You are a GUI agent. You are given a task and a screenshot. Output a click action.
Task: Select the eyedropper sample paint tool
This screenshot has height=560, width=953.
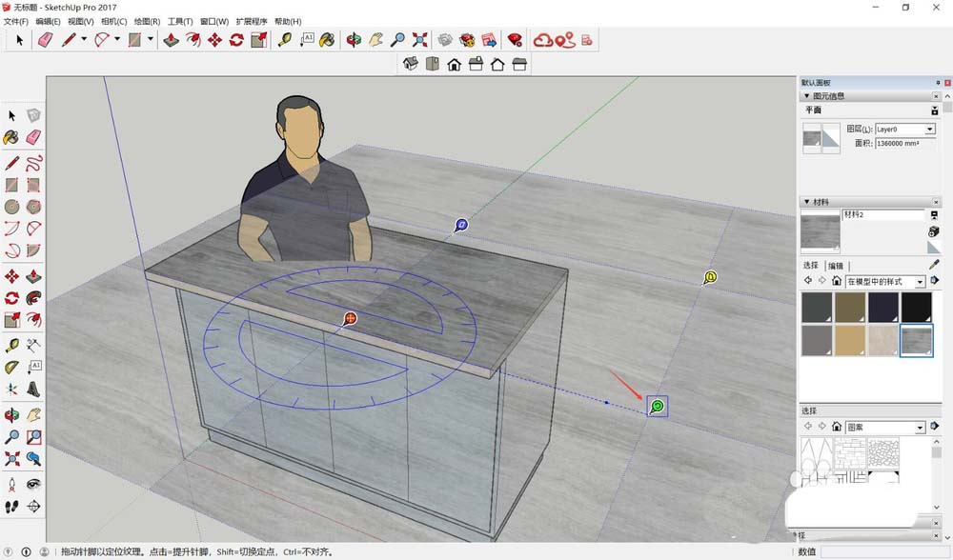click(x=934, y=266)
